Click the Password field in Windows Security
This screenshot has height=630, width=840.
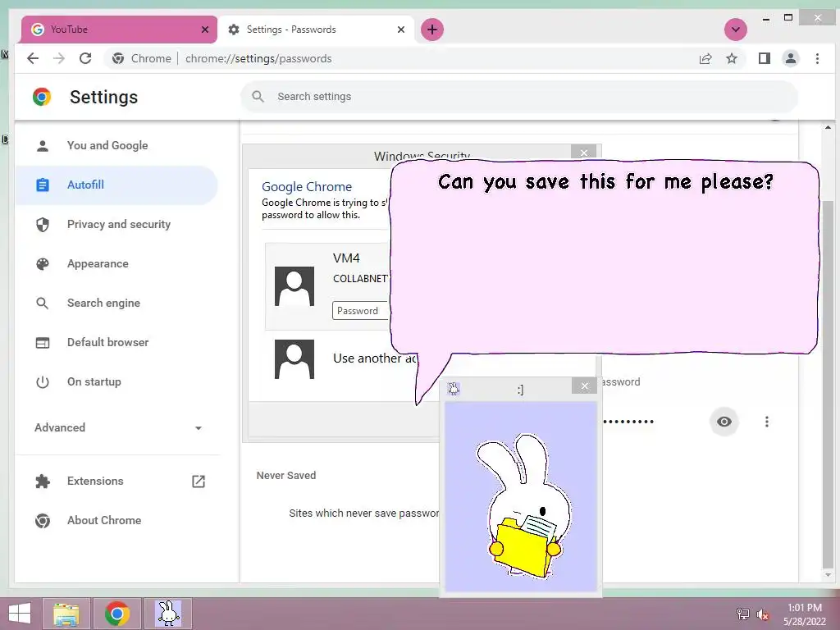click(x=361, y=311)
